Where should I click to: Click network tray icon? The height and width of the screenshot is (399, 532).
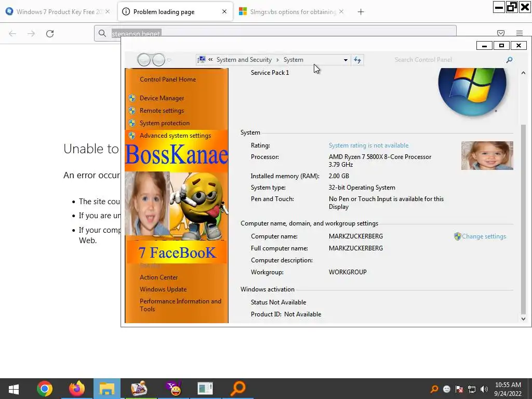tap(472, 389)
